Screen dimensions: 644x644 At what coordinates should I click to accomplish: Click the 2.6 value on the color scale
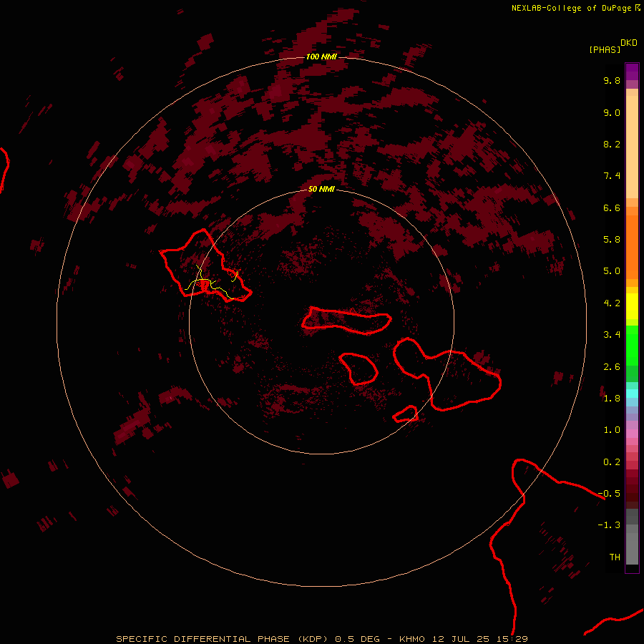[x=612, y=367]
